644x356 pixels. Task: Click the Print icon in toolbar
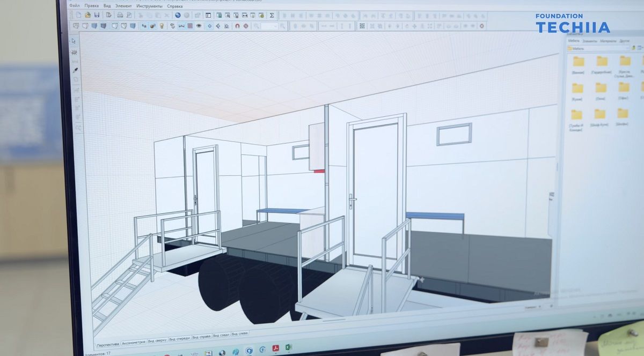click(120, 15)
